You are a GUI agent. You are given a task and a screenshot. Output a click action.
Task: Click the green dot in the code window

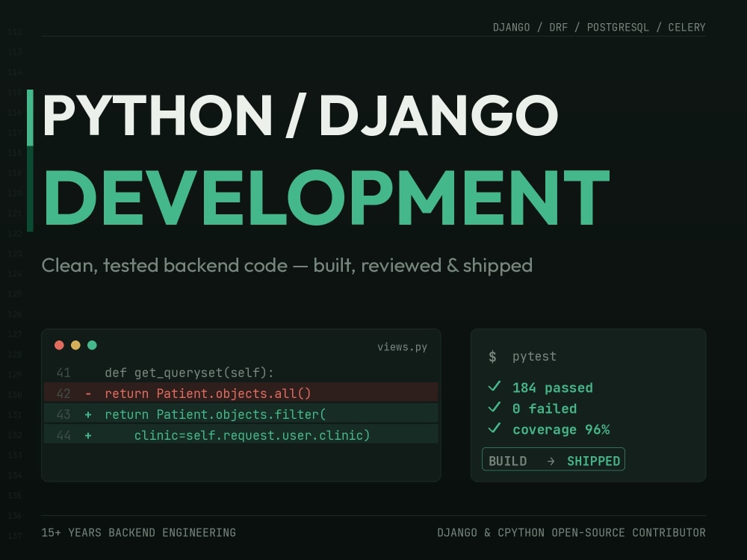[93, 345]
